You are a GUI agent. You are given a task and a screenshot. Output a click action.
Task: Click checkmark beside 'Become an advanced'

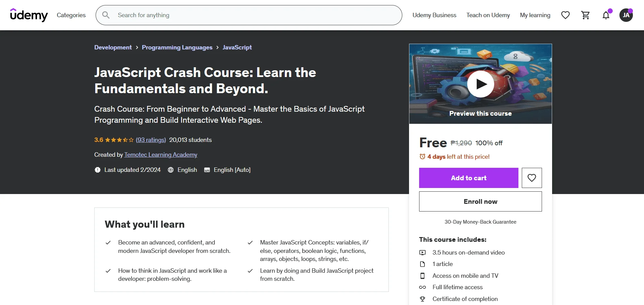point(108,242)
